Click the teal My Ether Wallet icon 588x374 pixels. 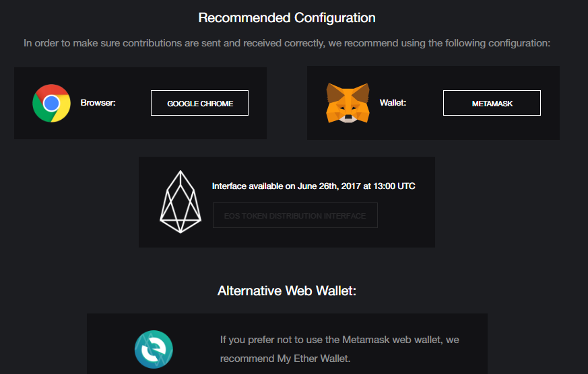(x=154, y=350)
